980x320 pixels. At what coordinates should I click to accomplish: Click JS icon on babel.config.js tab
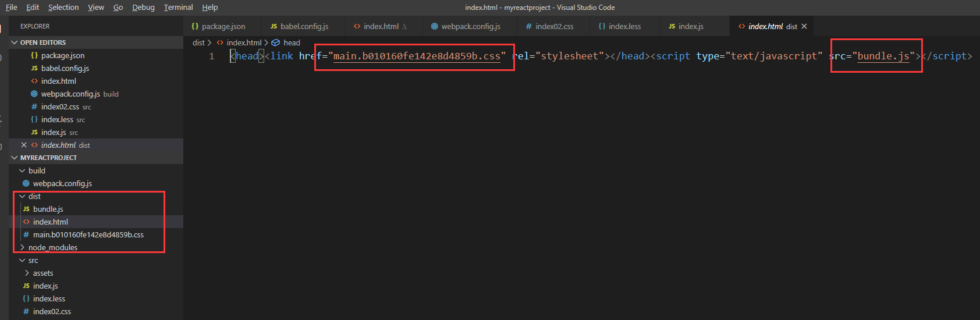tap(274, 26)
